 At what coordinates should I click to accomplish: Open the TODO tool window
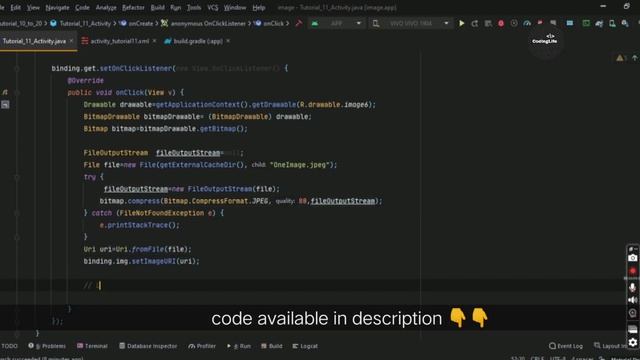coord(9,346)
